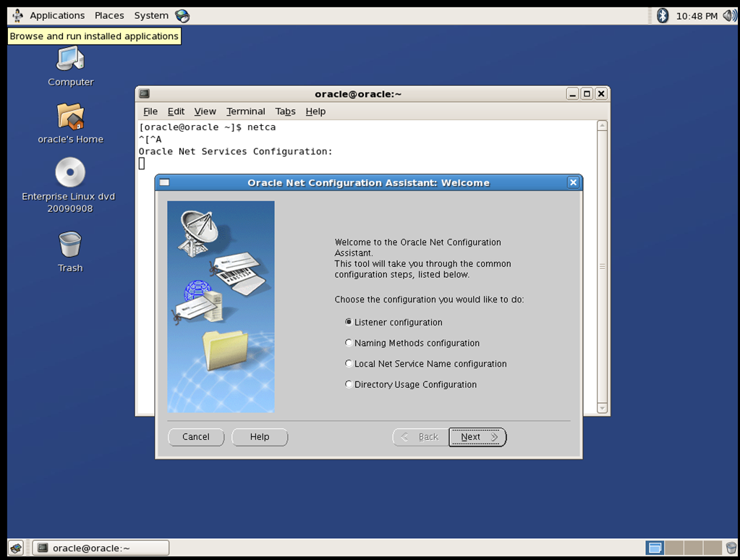
Task: Open the System menu
Action: pyautogui.click(x=151, y=16)
